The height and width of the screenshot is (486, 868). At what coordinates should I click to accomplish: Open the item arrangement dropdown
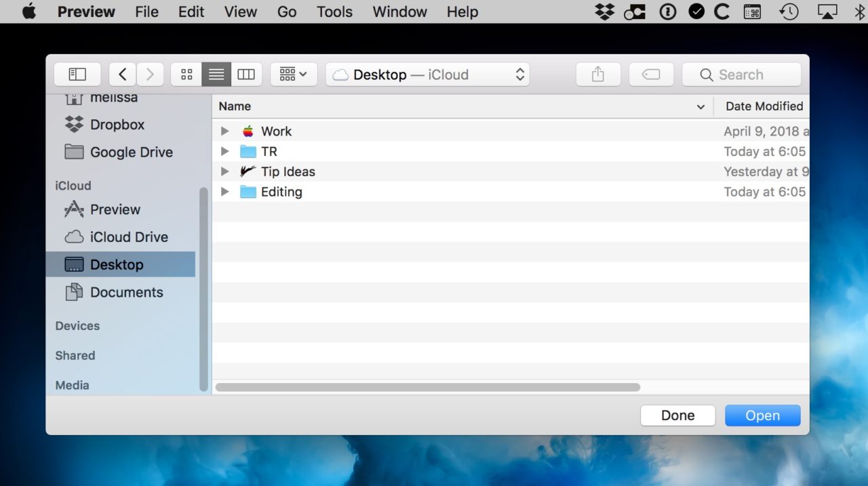(294, 75)
